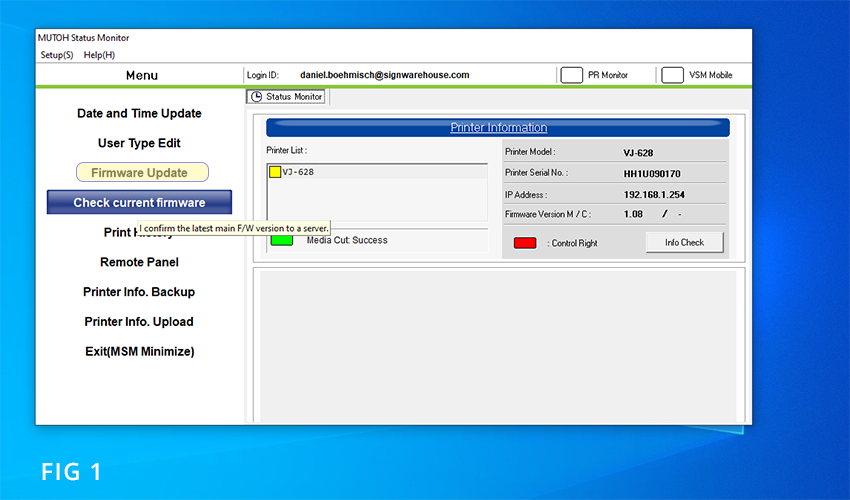
Task: Click the Firmware Update button
Action: [x=142, y=172]
